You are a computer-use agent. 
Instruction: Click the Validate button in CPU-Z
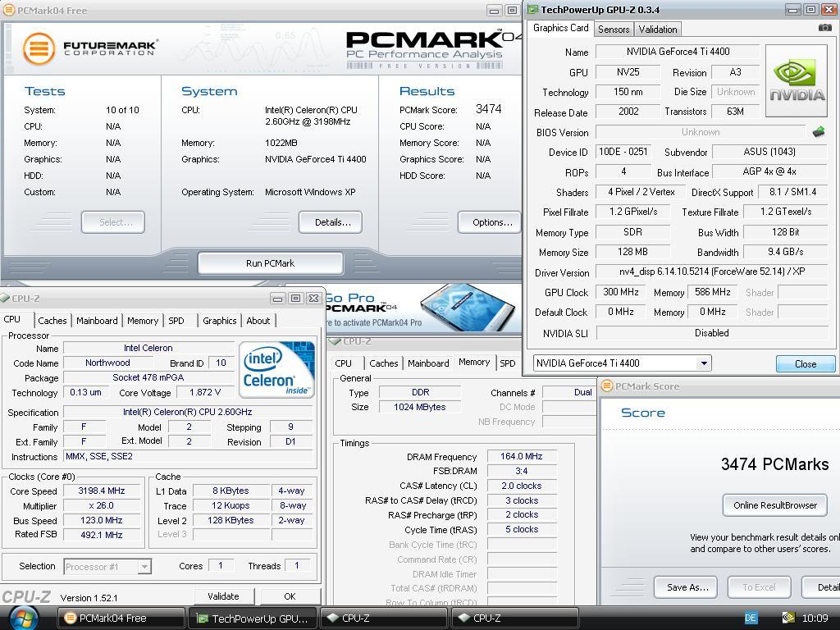pos(223,596)
